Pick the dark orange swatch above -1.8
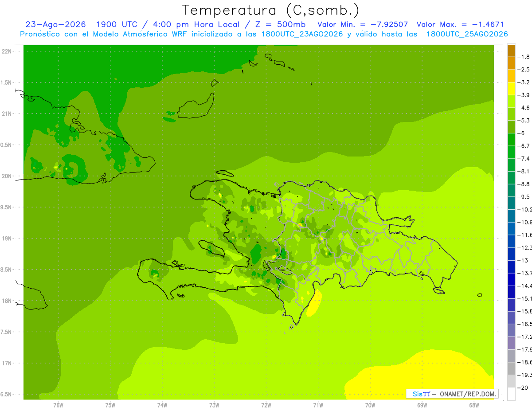Viewport: 532px width, 411px height. (511, 51)
